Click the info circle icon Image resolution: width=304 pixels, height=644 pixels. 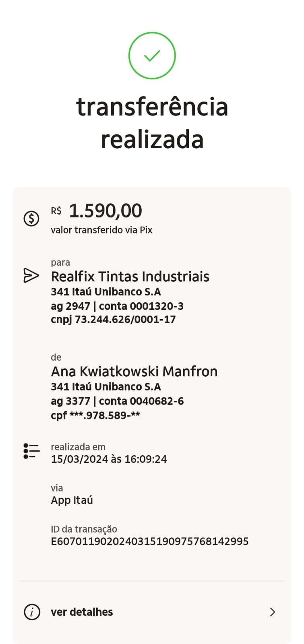(32, 612)
